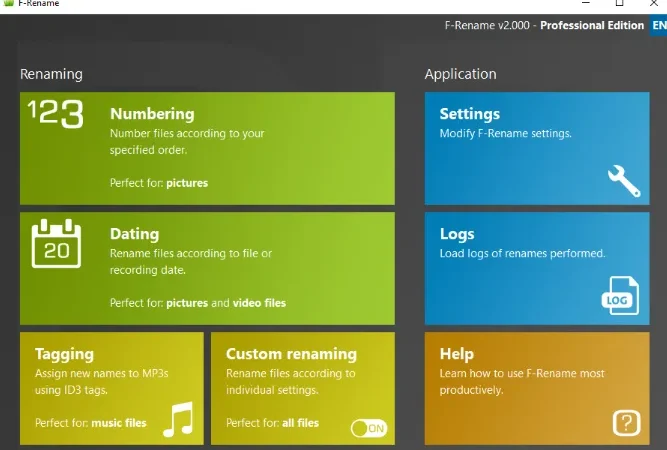The image size is (667, 450).
Task: Click the wrench icon in Settings tile
Action: coord(624,181)
